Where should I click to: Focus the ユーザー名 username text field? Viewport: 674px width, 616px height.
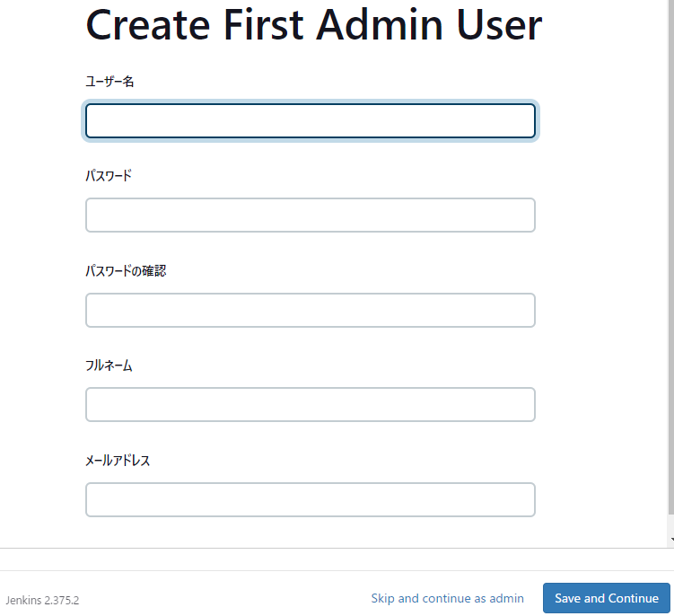click(310, 121)
